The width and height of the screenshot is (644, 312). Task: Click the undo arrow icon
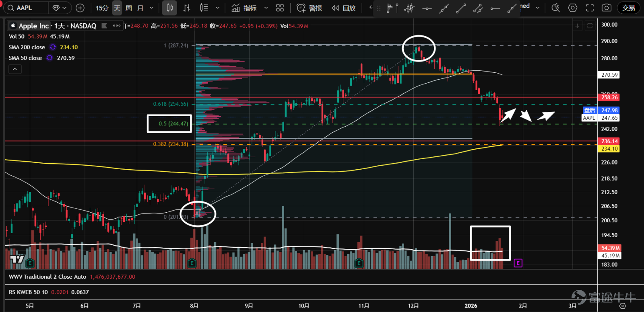pyautogui.click(x=371, y=7)
